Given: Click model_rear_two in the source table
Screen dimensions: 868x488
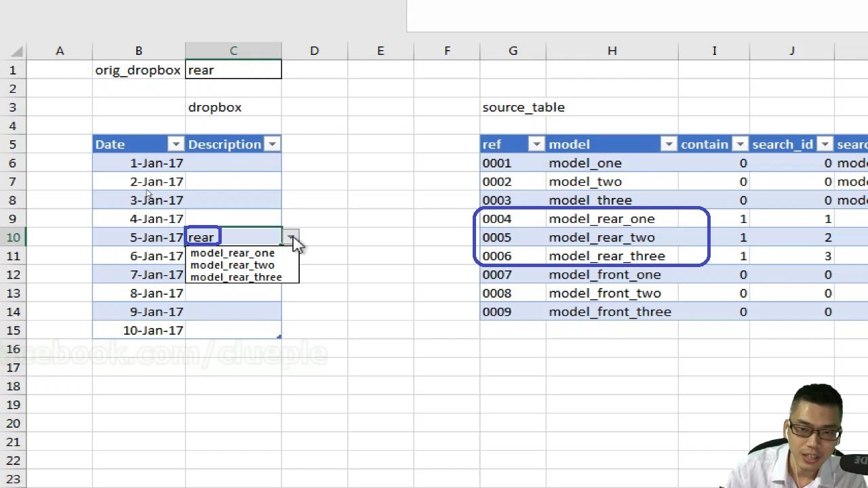Looking at the screenshot, I should pos(612,237).
